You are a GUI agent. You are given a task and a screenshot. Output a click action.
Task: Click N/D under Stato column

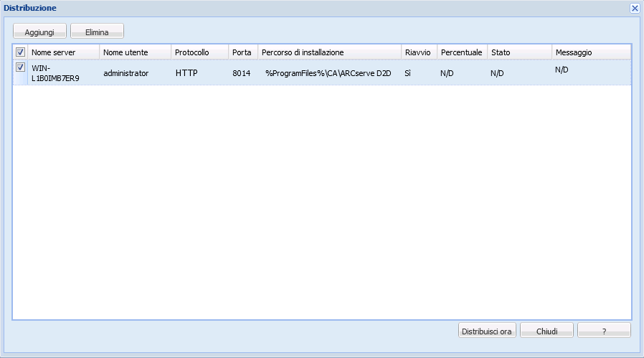tap(519, 72)
